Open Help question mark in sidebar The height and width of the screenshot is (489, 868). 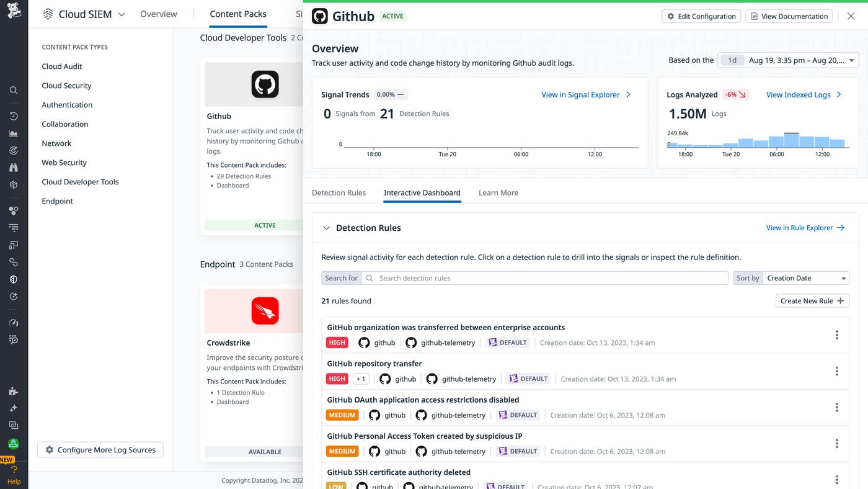pyautogui.click(x=14, y=470)
